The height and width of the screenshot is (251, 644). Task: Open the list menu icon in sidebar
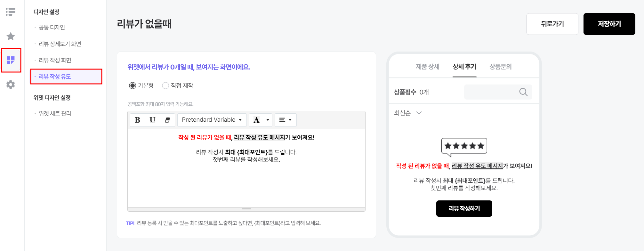tap(11, 12)
